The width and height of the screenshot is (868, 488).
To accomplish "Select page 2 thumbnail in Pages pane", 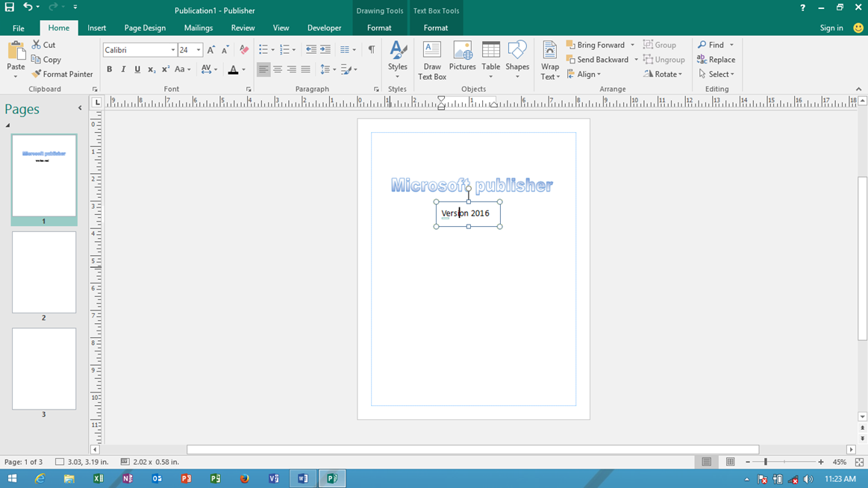I will pyautogui.click(x=43, y=272).
